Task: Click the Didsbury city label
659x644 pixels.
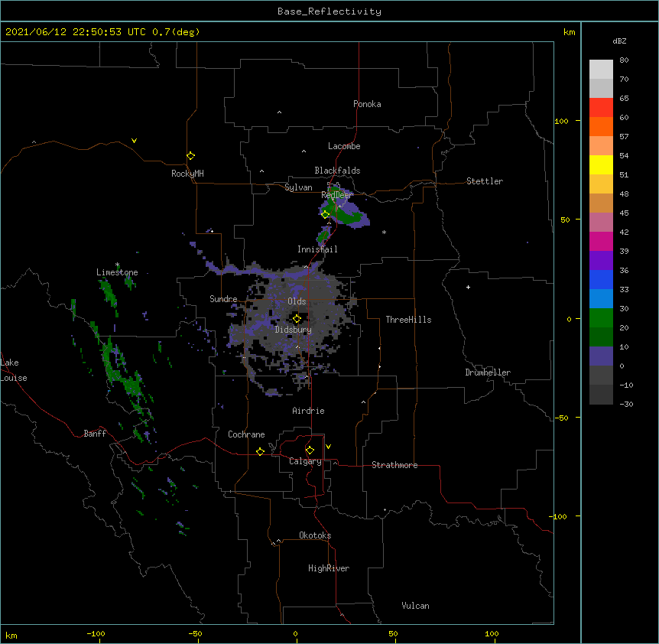Action: (294, 330)
